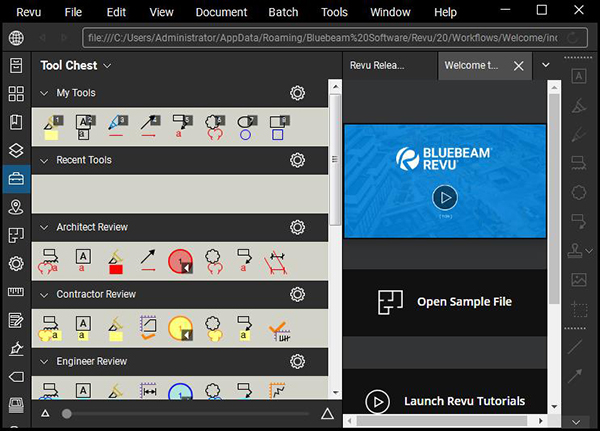Click the large triangle to increase icon size

click(x=327, y=413)
